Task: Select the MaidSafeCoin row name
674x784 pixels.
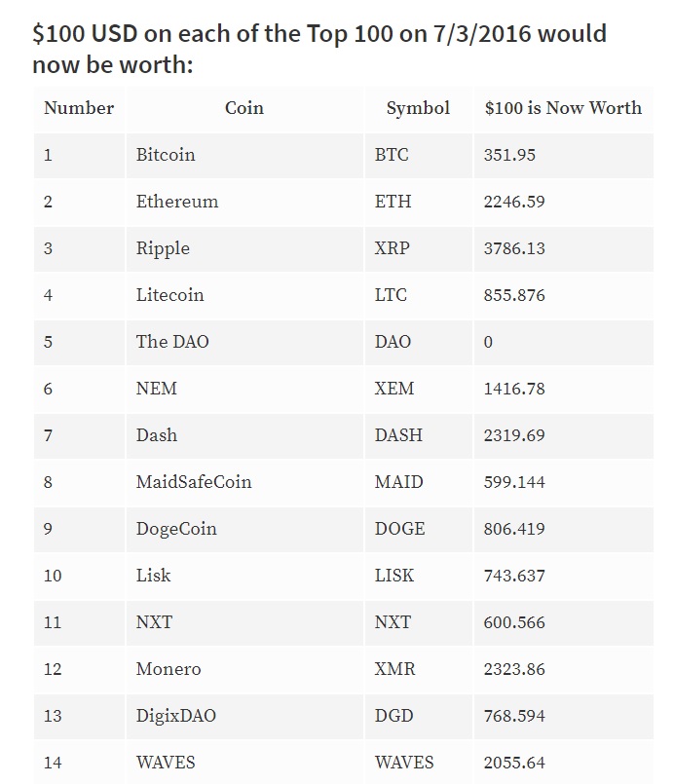Action: click(194, 482)
